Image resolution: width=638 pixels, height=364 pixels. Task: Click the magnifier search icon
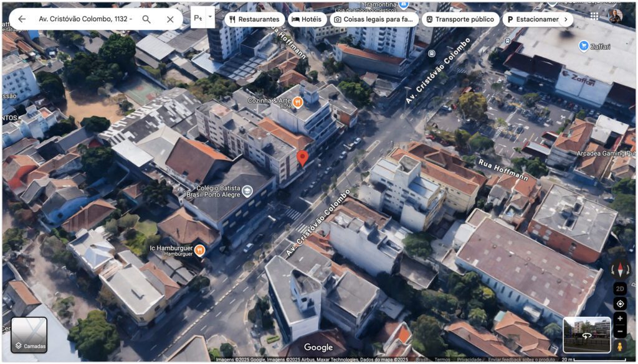coord(146,19)
